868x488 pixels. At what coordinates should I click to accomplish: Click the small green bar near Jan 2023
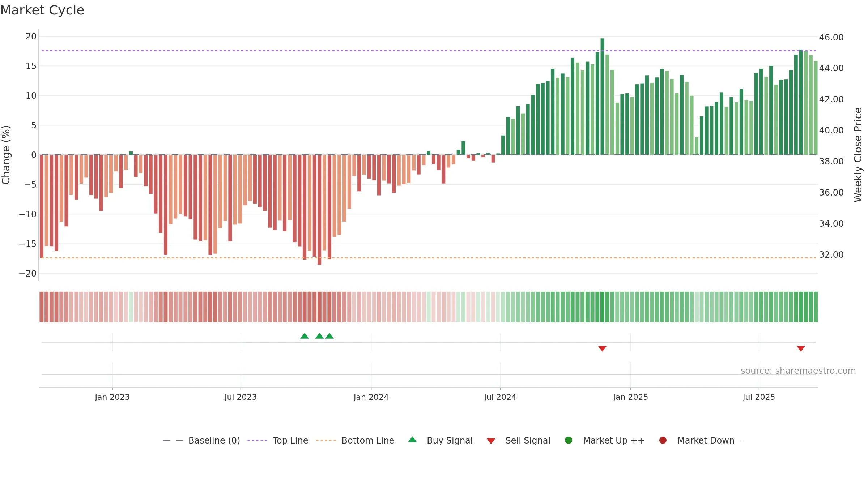coord(131,153)
